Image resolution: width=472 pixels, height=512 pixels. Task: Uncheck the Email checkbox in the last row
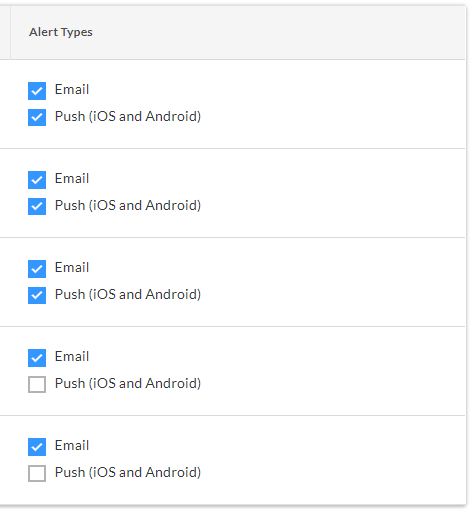pos(37,447)
